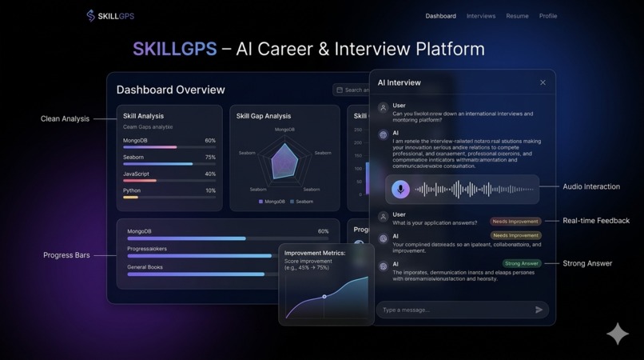Screen dimensions: 644x360
Task: Click 'Score improvement' text in metrics card
Action: pyautogui.click(x=308, y=262)
